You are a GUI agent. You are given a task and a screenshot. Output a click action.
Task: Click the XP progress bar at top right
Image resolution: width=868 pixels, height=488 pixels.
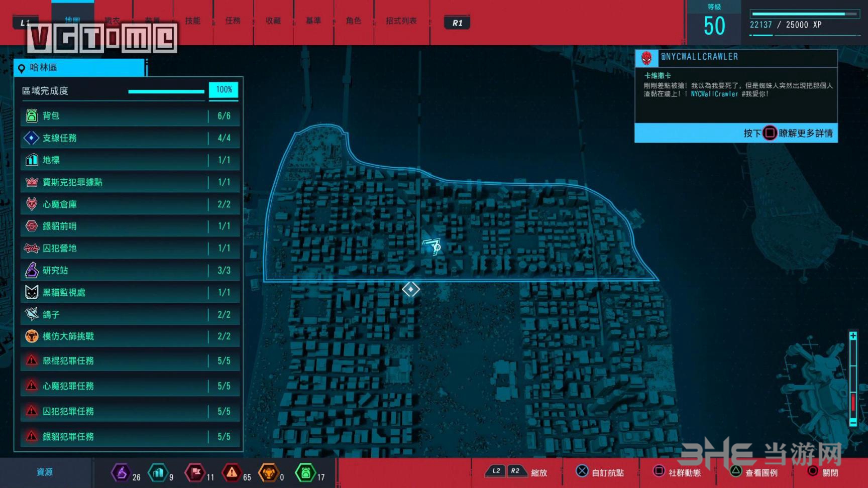[x=805, y=14]
